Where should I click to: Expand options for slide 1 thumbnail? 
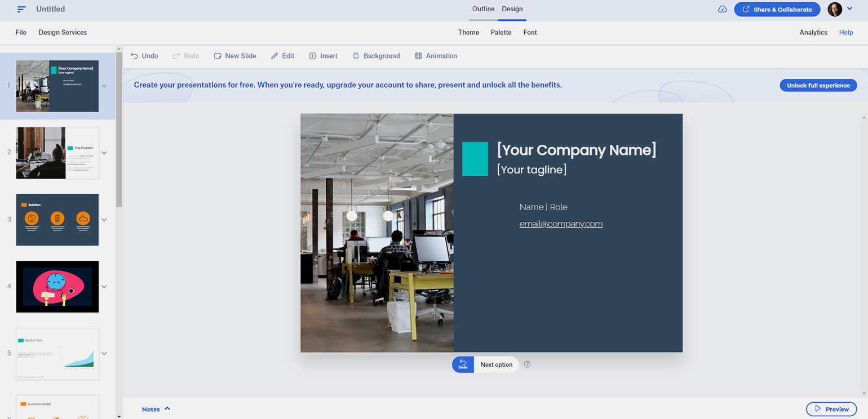(104, 86)
